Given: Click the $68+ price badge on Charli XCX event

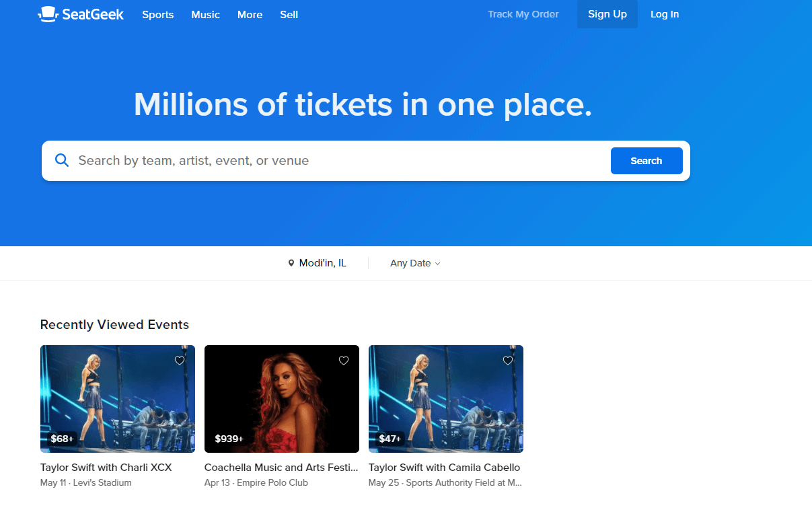Looking at the screenshot, I should pyautogui.click(x=61, y=438).
